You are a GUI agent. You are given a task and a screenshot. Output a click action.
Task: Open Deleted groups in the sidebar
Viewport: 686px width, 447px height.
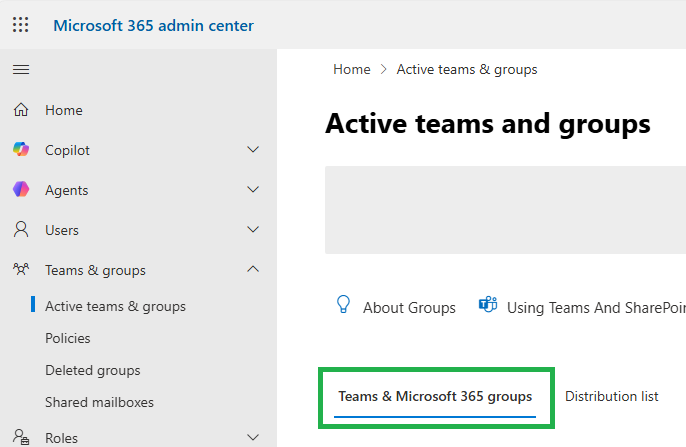(93, 370)
